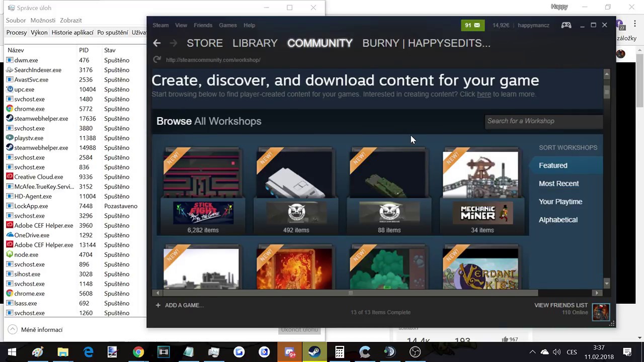Reload the Steam workshop page
This screenshot has height=362, width=644.
pyautogui.click(x=157, y=60)
